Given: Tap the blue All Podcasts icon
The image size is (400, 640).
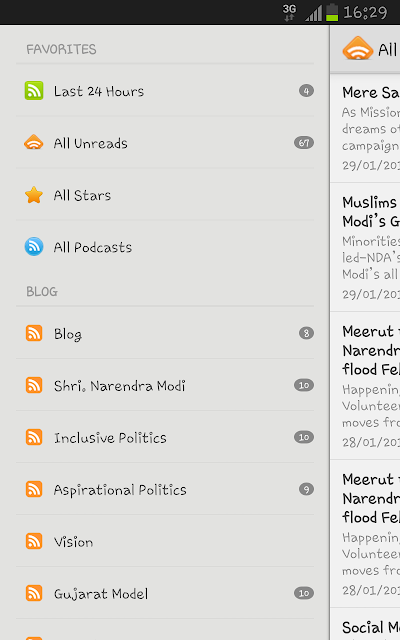Looking at the screenshot, I should click(34, 247).
